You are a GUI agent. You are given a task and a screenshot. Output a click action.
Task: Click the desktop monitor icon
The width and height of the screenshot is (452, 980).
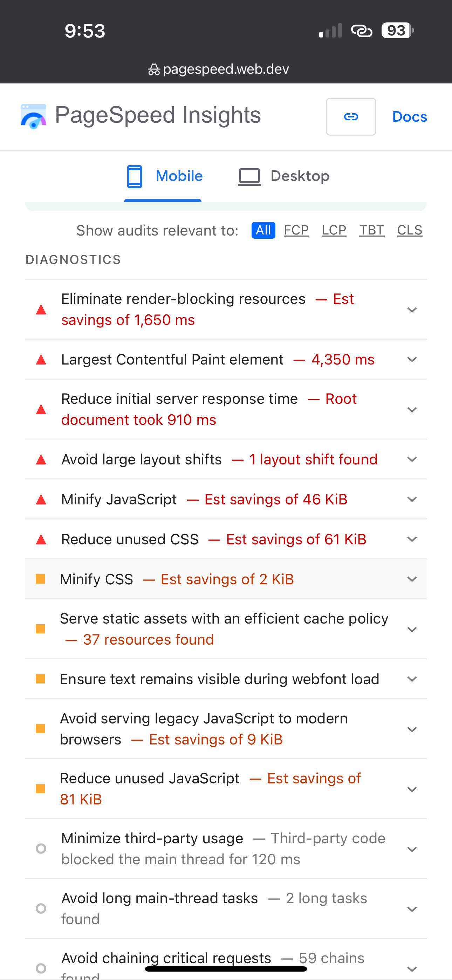249,177
